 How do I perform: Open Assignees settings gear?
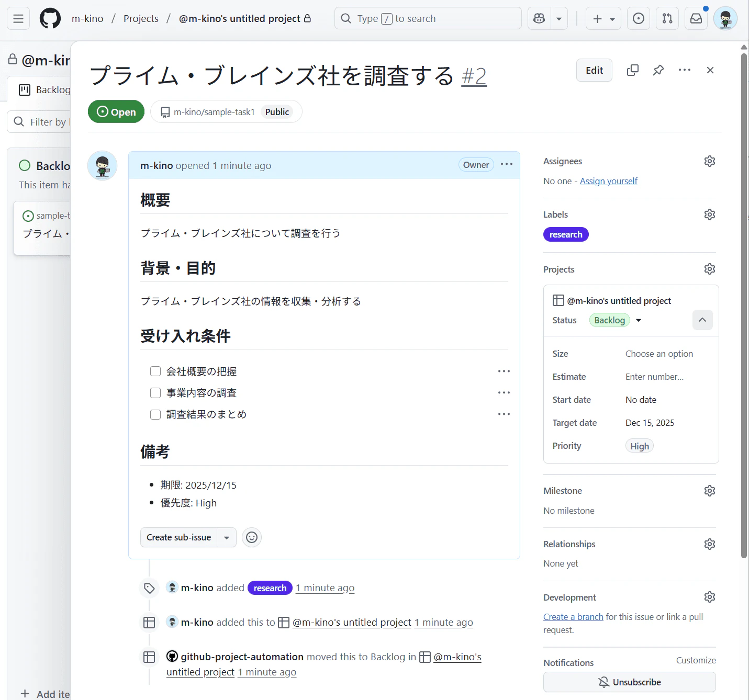point(710,161)
